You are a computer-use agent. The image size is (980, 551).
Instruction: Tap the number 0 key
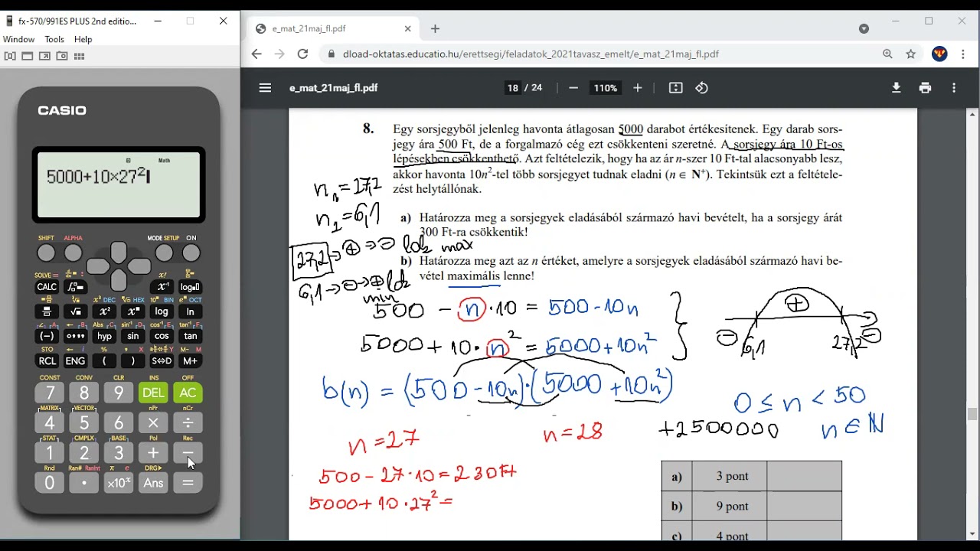click(50, 483)
